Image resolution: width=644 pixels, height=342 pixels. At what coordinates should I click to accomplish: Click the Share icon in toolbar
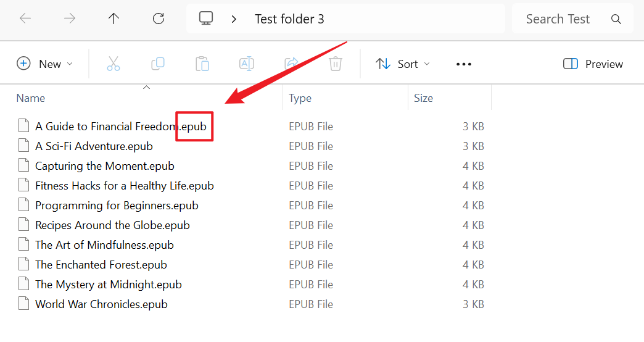pos(291,64)
